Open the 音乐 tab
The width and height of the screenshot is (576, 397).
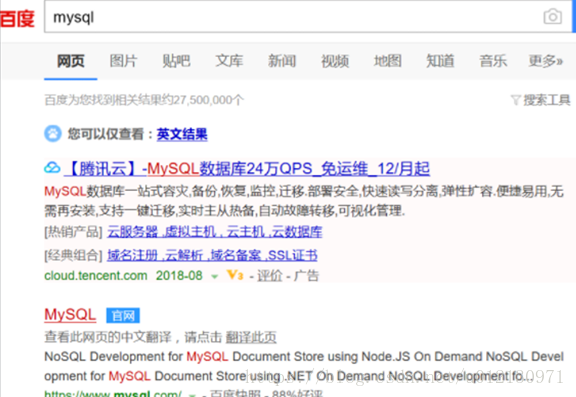tap(493, 61)
